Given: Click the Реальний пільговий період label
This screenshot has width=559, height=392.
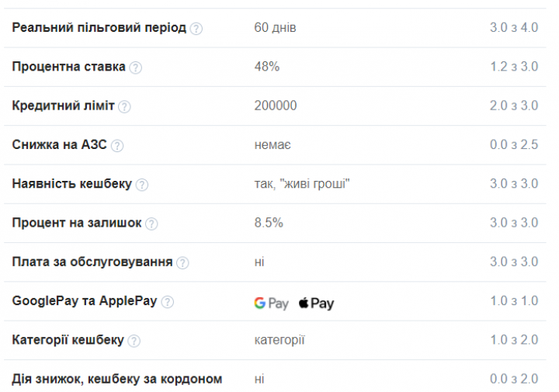Looking at the screenshot, I should point(99,28).
